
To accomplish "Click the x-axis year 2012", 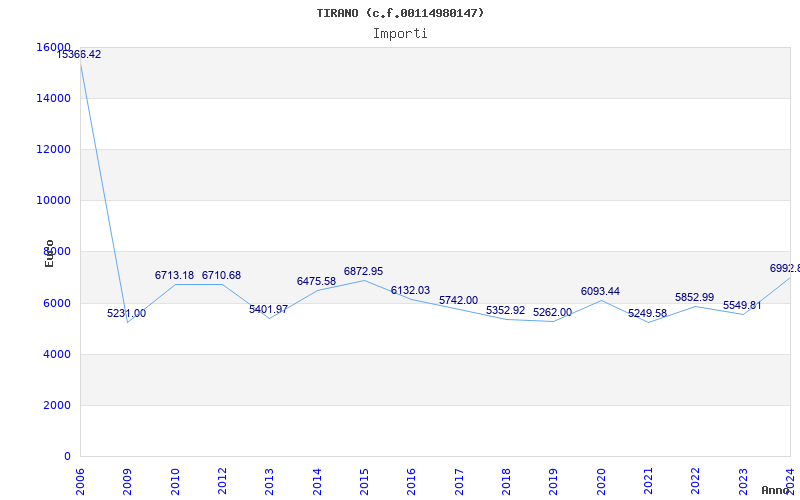I will pos(222,481).
